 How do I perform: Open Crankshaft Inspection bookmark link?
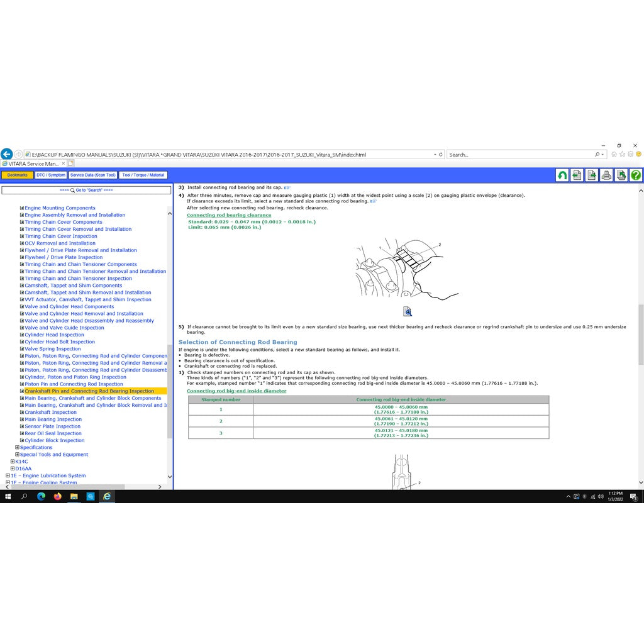50,413
